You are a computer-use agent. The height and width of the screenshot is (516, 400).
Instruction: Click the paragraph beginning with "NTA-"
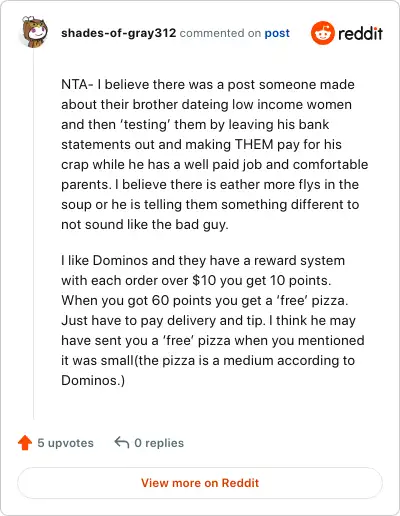(x=214, y=154)
